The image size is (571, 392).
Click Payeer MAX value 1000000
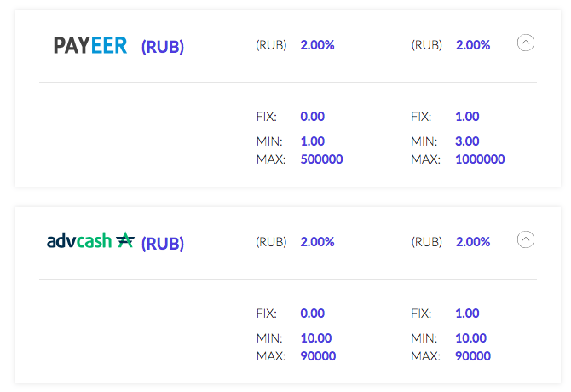point(480,159)
